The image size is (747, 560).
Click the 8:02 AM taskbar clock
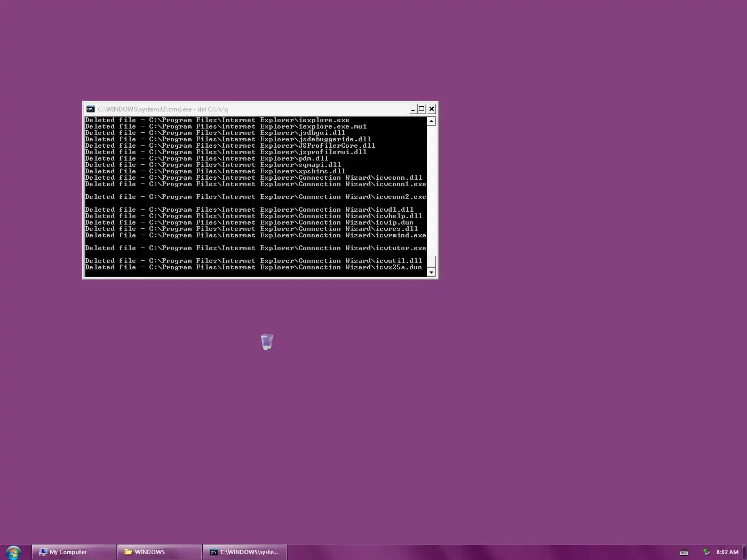727,552
